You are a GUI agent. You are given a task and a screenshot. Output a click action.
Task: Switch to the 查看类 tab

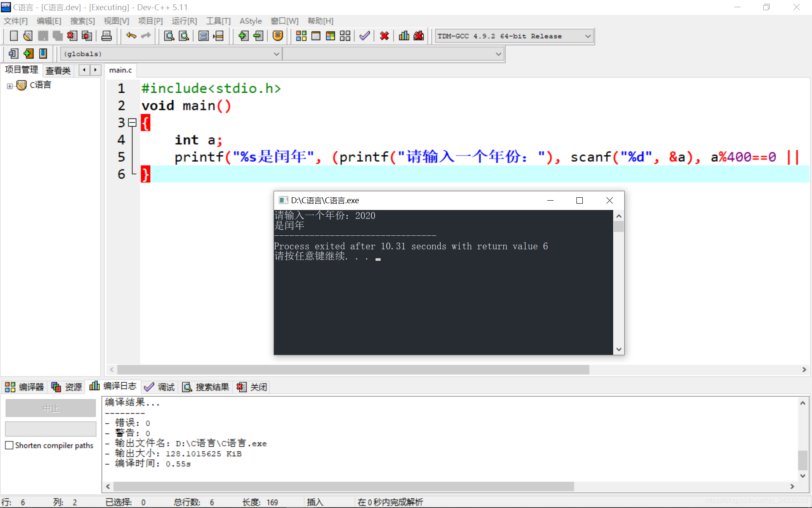coord(58,70)
